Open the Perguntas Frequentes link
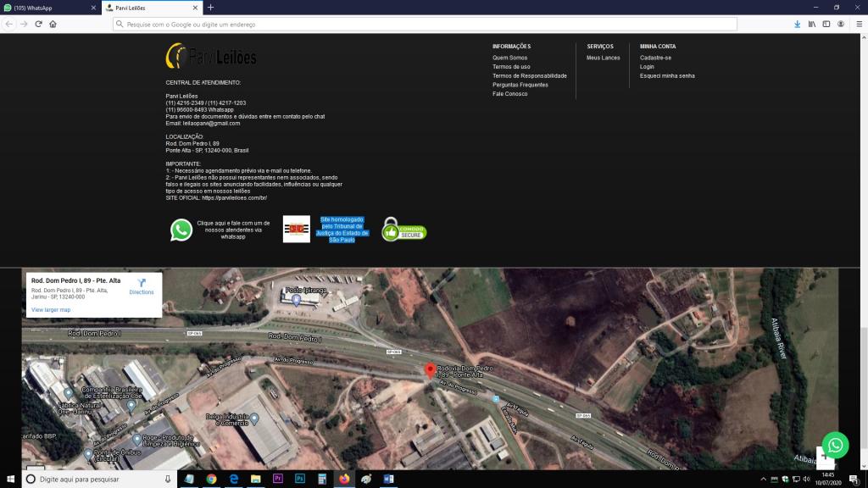 (x=520, y=85)
